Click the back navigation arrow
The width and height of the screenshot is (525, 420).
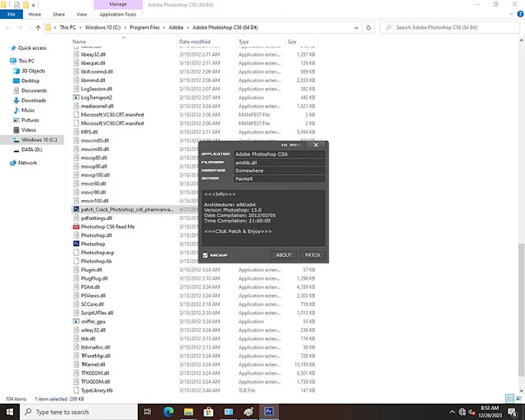(x=8, y=27)
